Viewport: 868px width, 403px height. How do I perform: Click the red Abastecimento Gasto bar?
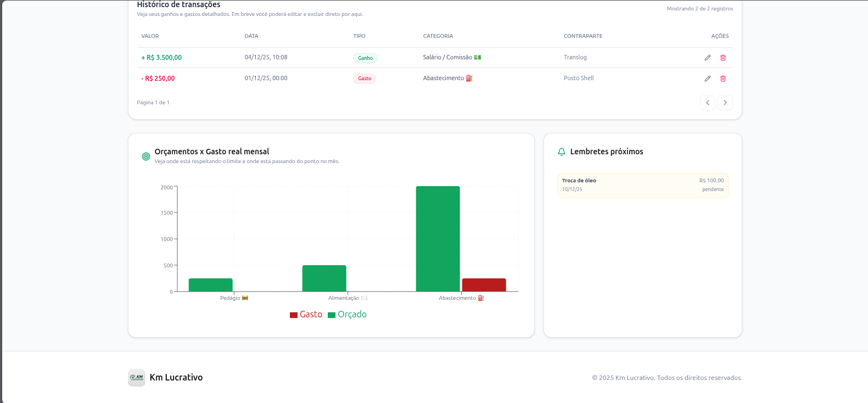[484, 285]
